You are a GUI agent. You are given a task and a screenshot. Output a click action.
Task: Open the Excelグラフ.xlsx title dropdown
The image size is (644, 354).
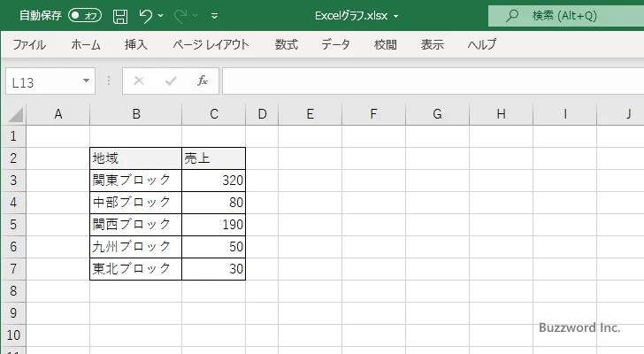point(396,17)
